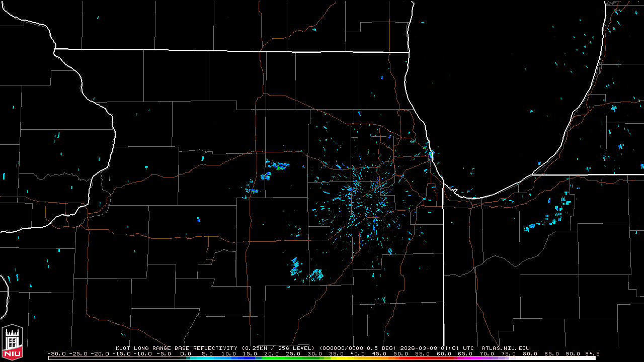Image resolution: width=644 pixels, height=362 pixels.
Task: Click the 70.0 scale label
Action: click(x=487, y=354)
